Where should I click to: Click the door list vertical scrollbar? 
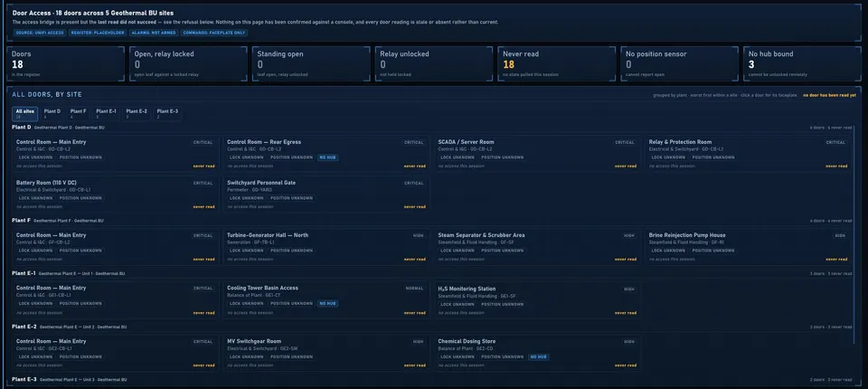pyautogui.click(x=854, y=232)
